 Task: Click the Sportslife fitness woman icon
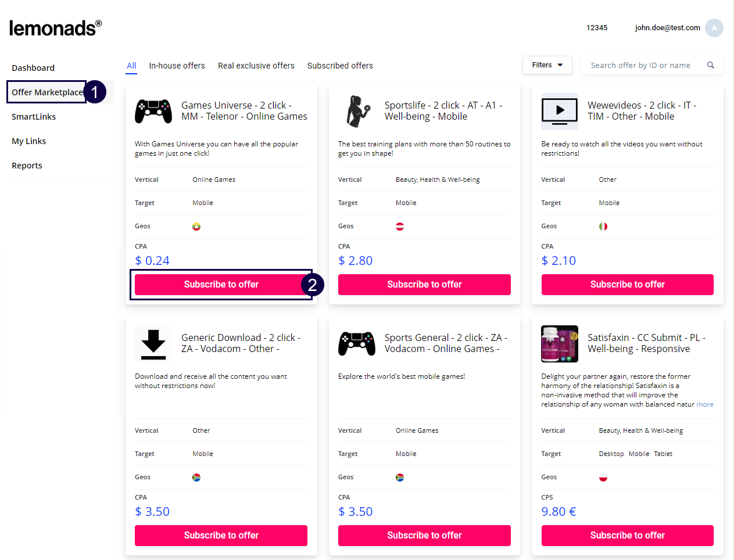click(357, 111)
